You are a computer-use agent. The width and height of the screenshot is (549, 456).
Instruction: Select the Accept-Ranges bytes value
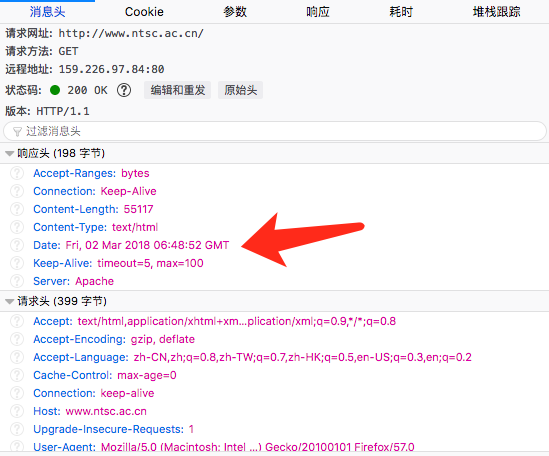coord(135,173)
